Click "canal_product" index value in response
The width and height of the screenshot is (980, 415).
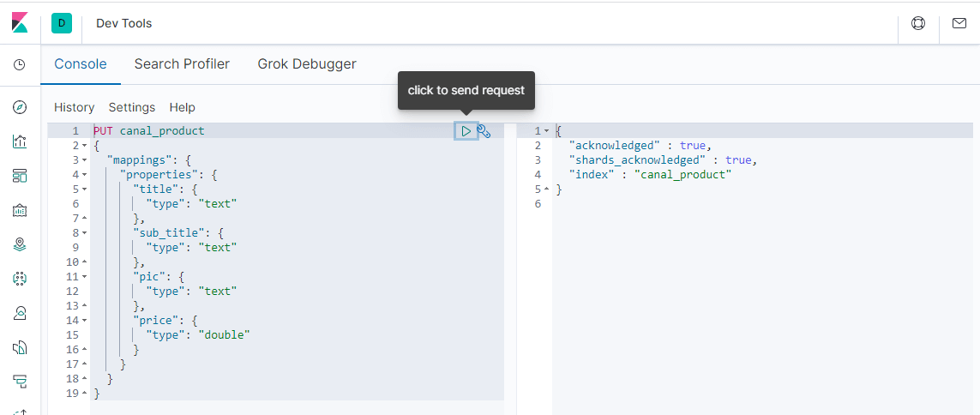coord(682,174)
